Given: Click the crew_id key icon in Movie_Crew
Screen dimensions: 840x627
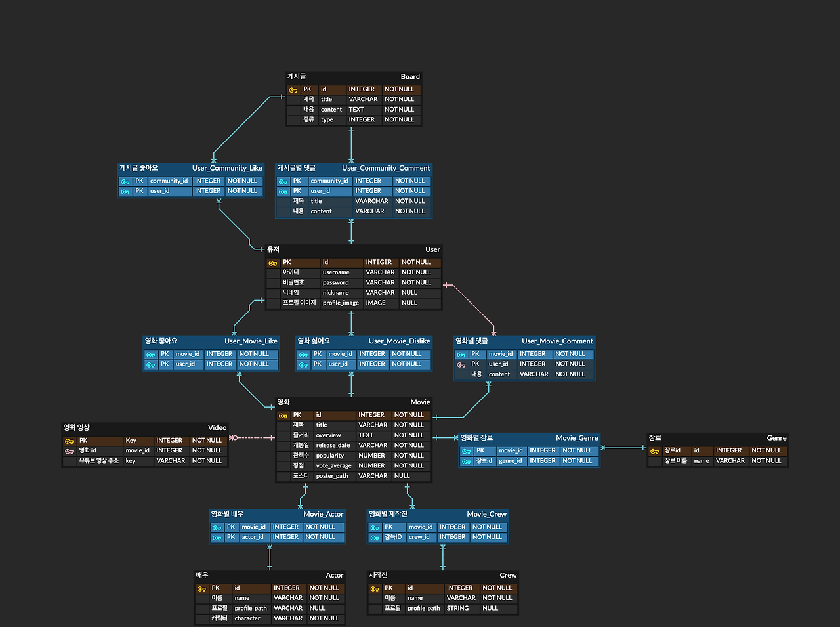Looking at the screenshot, I should pyautogui.click(x=375, y=538).
